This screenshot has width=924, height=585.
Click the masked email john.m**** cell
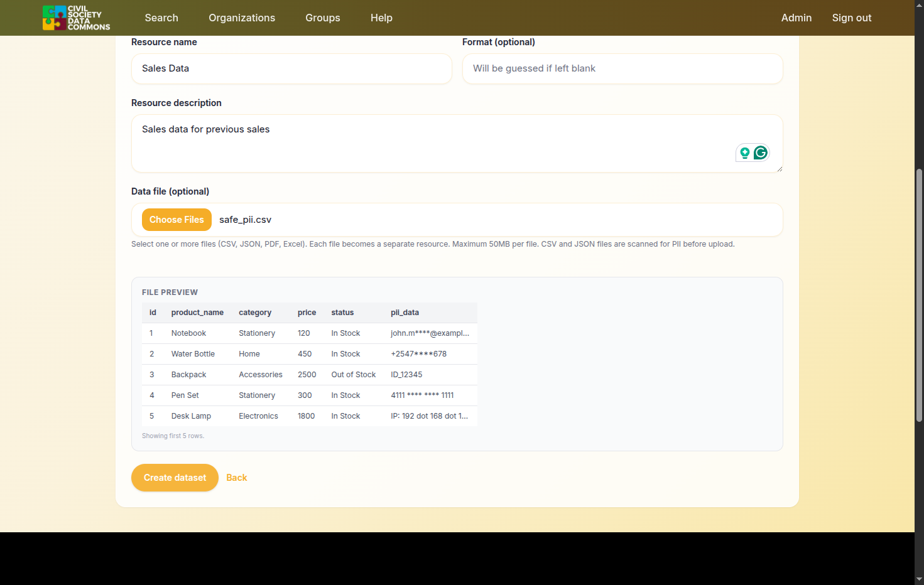[x=430, y=333]
